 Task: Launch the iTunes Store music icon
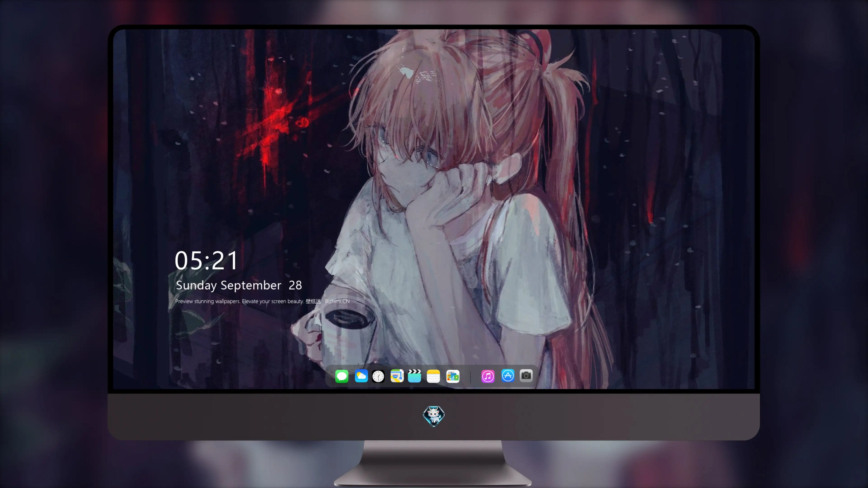(488, 376)
